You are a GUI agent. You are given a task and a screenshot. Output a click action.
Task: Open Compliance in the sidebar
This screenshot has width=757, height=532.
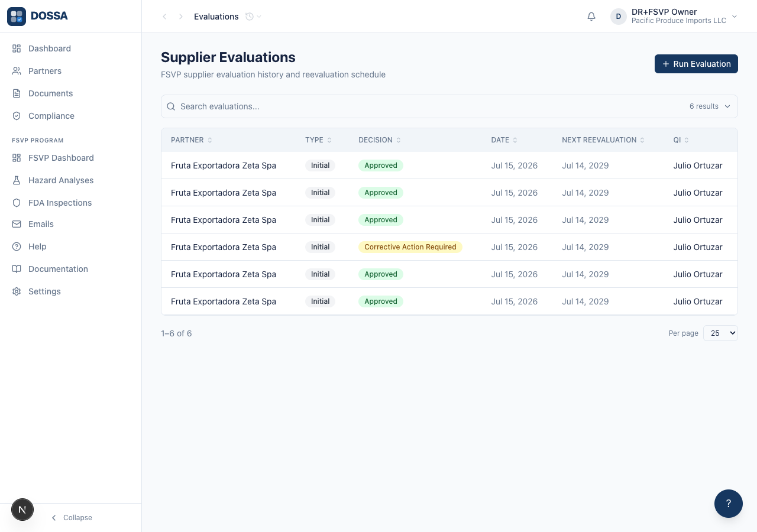tap(71, 116)
